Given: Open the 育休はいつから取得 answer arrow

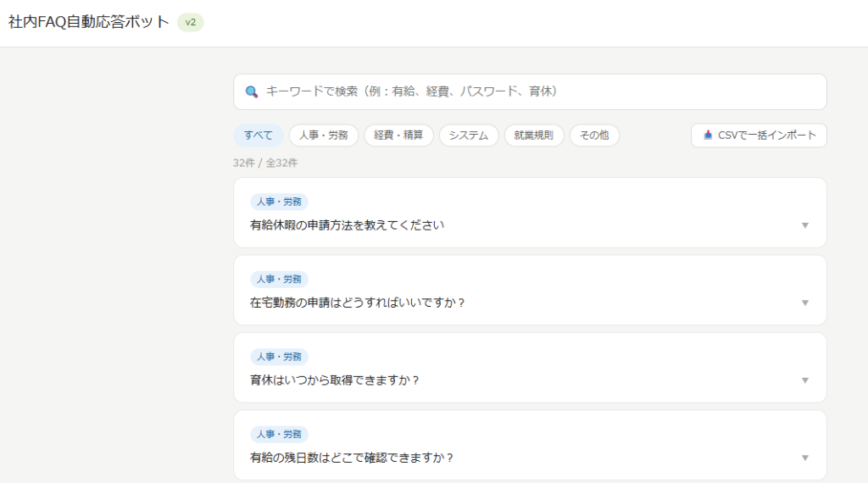Looking at the screenshot, I should (x=805, y=380).
